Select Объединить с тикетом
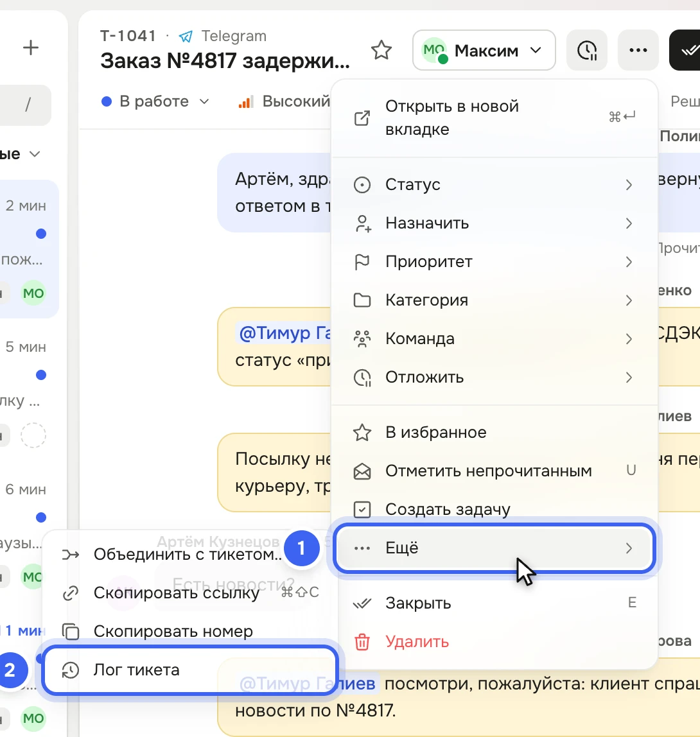This screenshot has height=737, width=700. (x=187, y=555)
